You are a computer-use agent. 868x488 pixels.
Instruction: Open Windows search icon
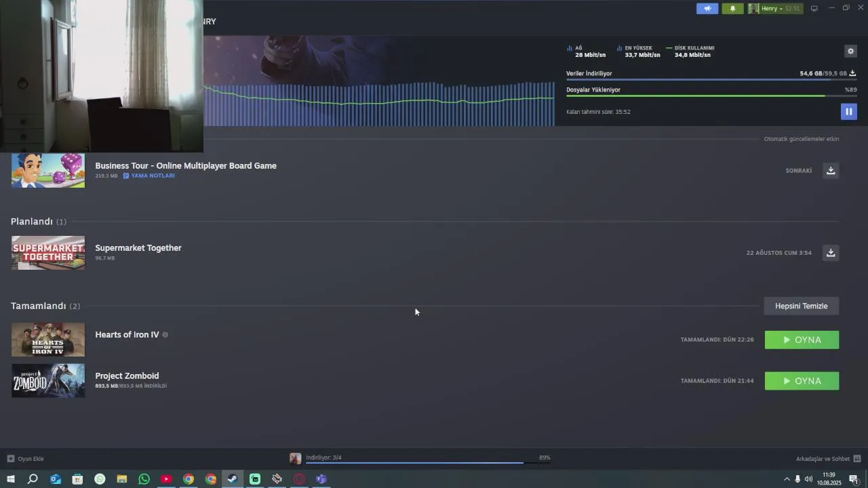[x=33, y=479]
